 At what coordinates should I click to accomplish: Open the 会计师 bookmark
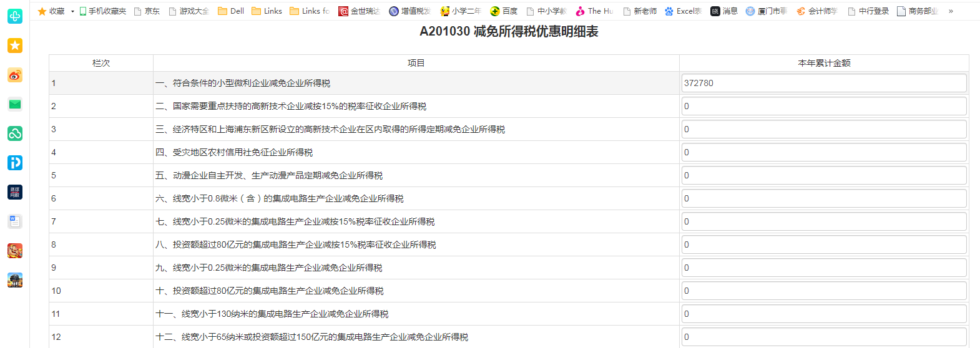coord(817,11)
